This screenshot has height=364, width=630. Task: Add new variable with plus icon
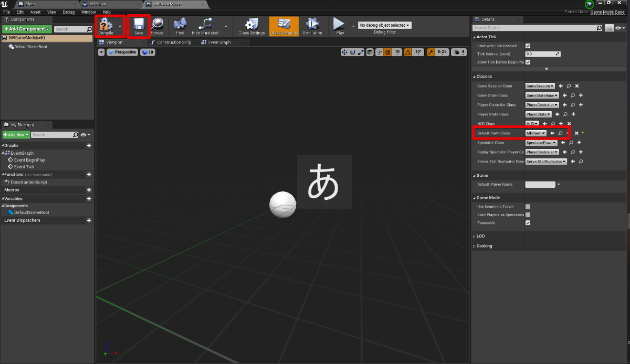point(89,199)
